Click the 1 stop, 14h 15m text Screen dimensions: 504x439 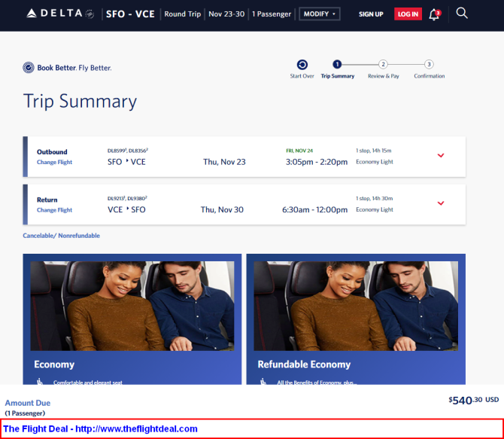tap(374, 151)
